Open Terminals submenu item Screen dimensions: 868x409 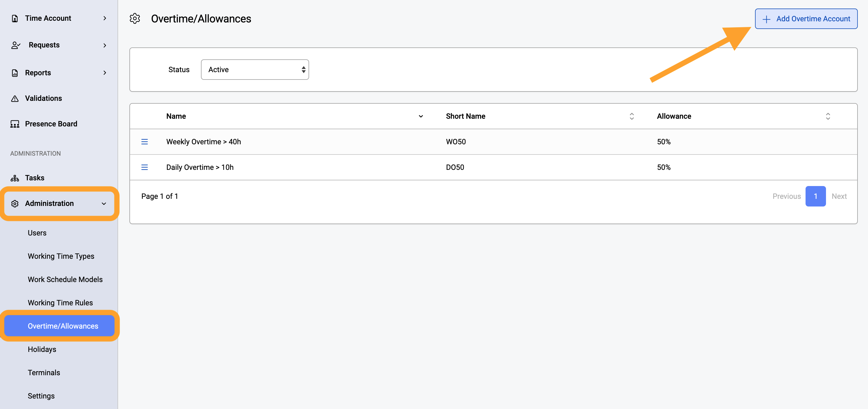tap(44, 373)
